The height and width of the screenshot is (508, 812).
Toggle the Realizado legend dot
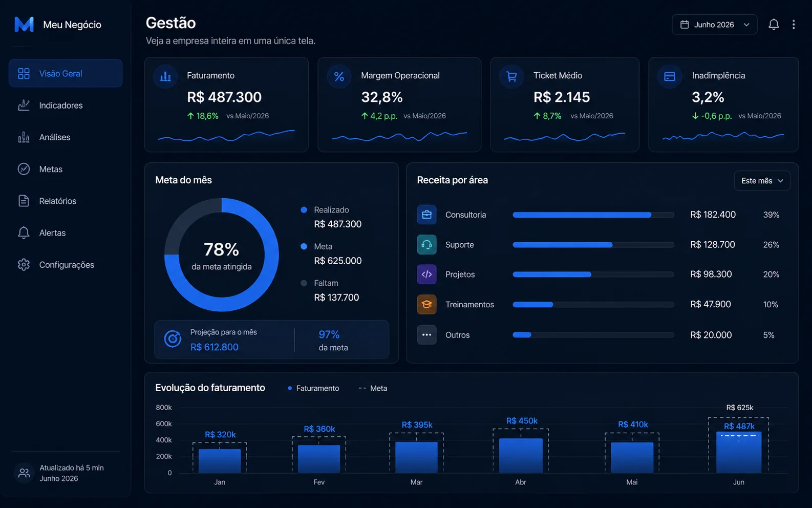coord(304,210)
